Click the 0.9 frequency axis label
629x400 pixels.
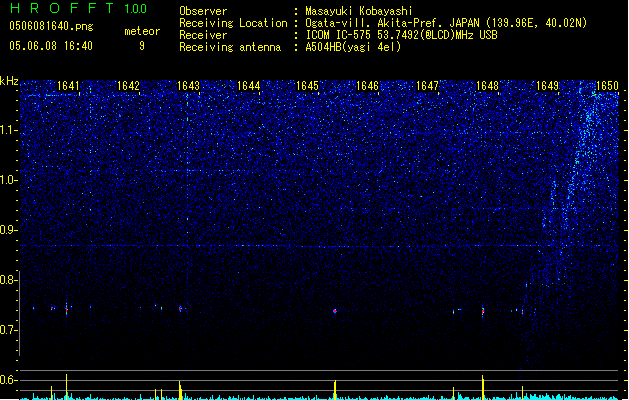(x=8, y=230)
